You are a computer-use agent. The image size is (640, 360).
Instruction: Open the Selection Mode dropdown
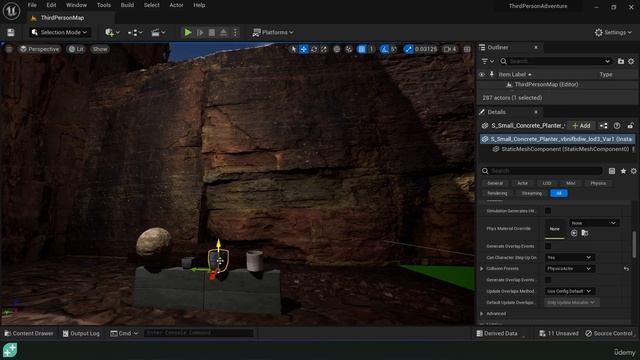(60, 33)
